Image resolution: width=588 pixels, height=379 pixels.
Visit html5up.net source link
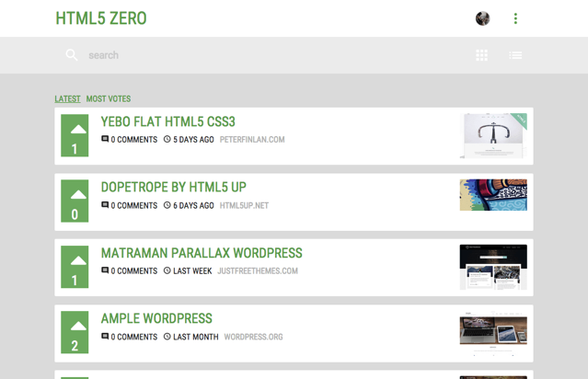pos(244,206)
